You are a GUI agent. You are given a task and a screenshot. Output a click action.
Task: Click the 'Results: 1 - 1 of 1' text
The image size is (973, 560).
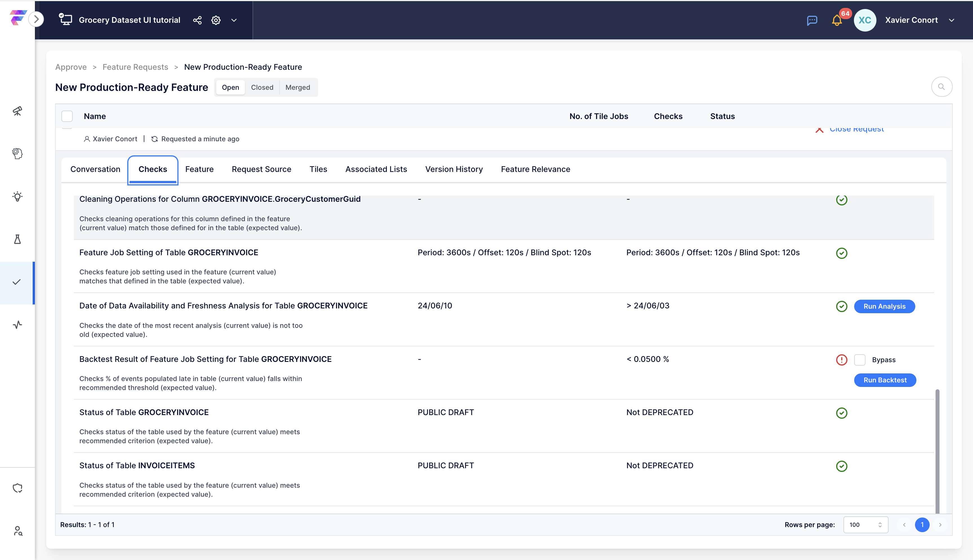click(87, 525)
